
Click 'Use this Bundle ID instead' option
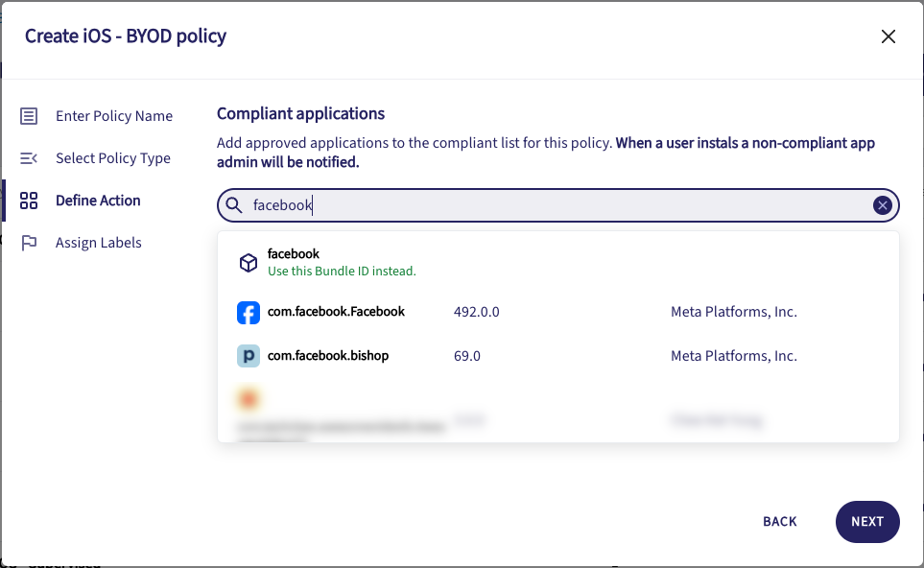(341, 272)
